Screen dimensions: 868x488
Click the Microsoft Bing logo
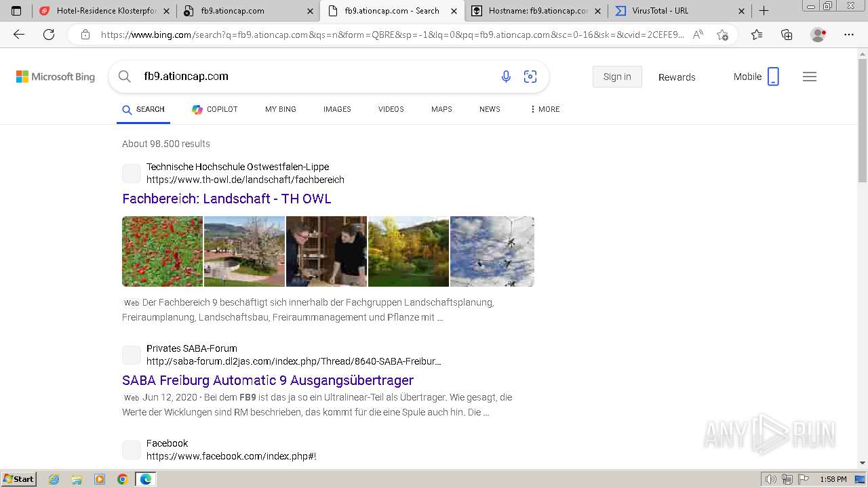pyautogui.click(x=56, y=77)
